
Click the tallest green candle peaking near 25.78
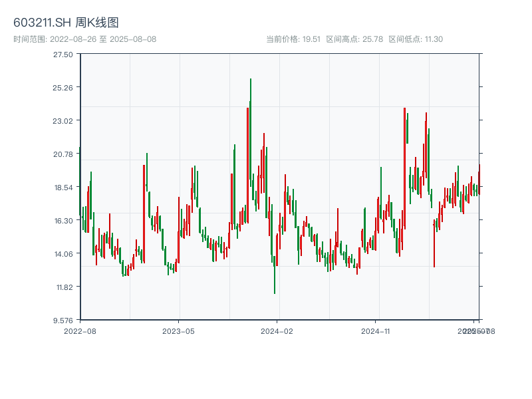[251, 133]
